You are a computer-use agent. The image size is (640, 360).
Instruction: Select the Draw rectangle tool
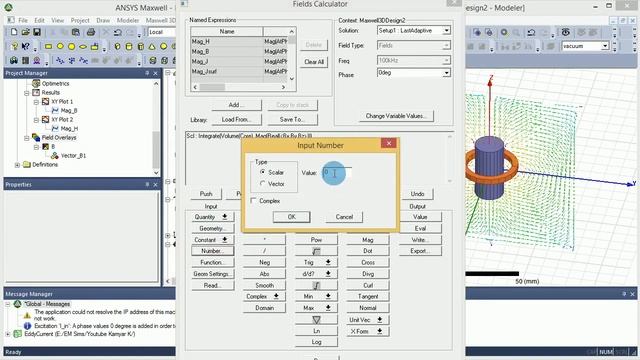click(x=49, y=47)
